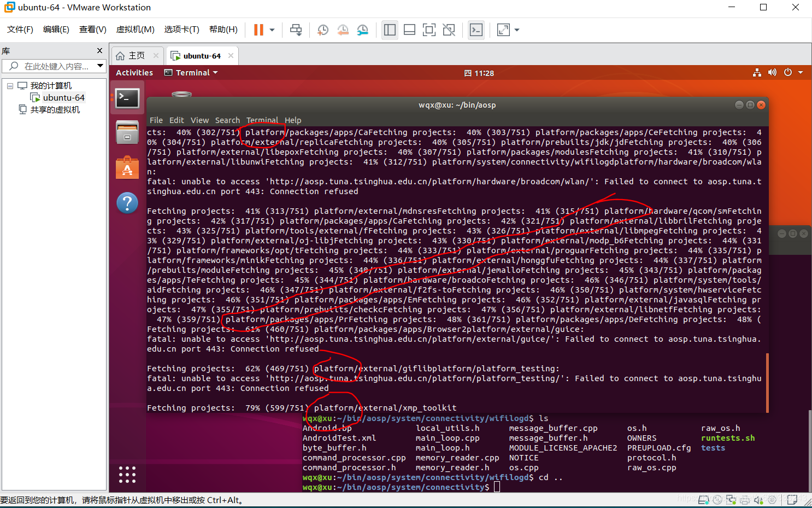Close the 库 library panel
812x508 pixels.
point(99,51)
